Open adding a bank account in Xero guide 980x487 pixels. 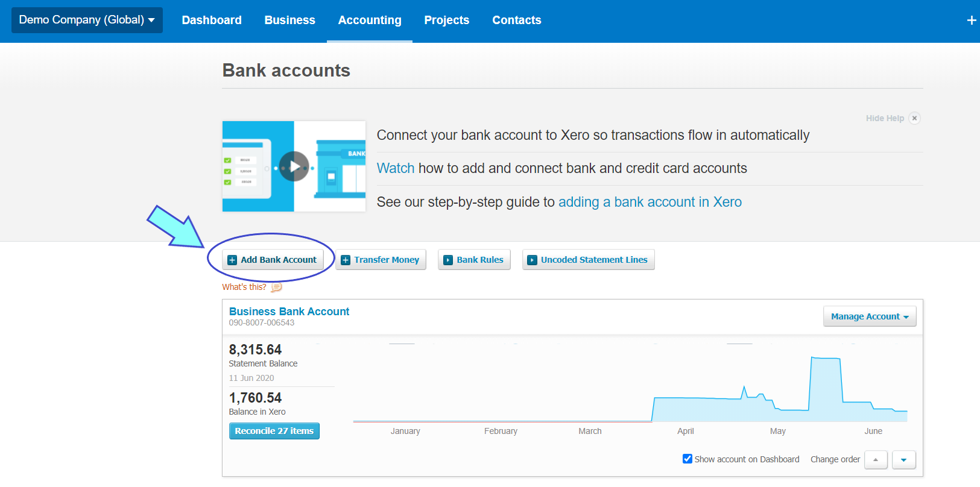point(650,202)
